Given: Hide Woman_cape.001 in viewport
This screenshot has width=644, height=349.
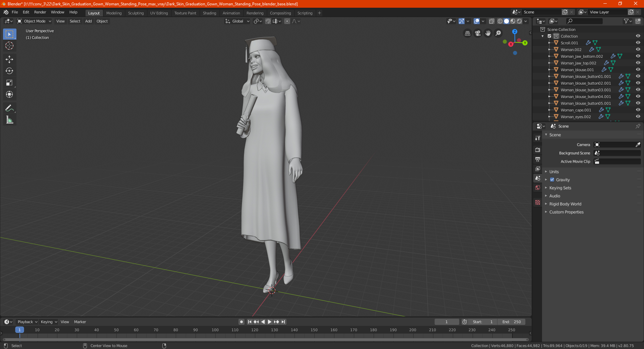Looking at the screenshot, I should point(638,110).
